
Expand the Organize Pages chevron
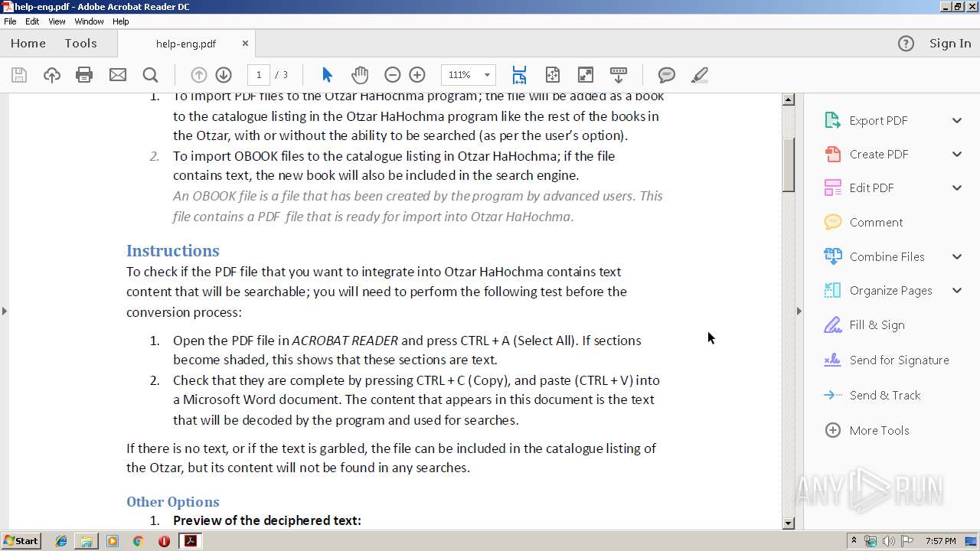(x=957, y=290)
